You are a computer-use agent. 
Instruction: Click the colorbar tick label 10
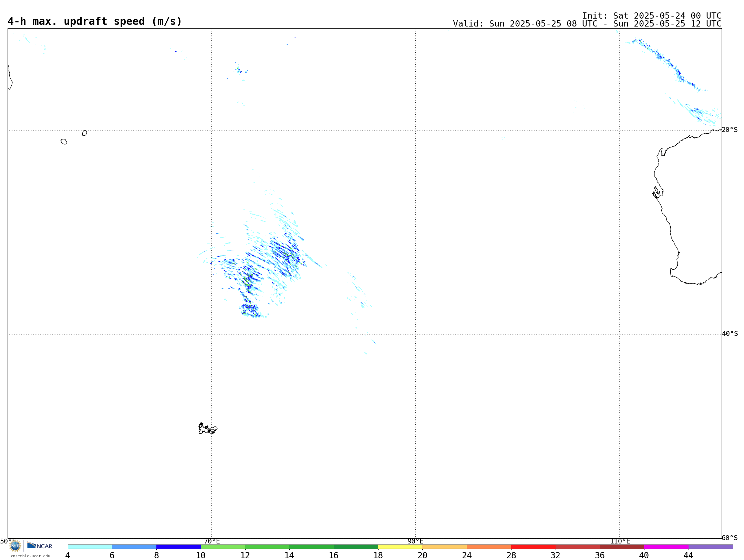click(201, 555)
